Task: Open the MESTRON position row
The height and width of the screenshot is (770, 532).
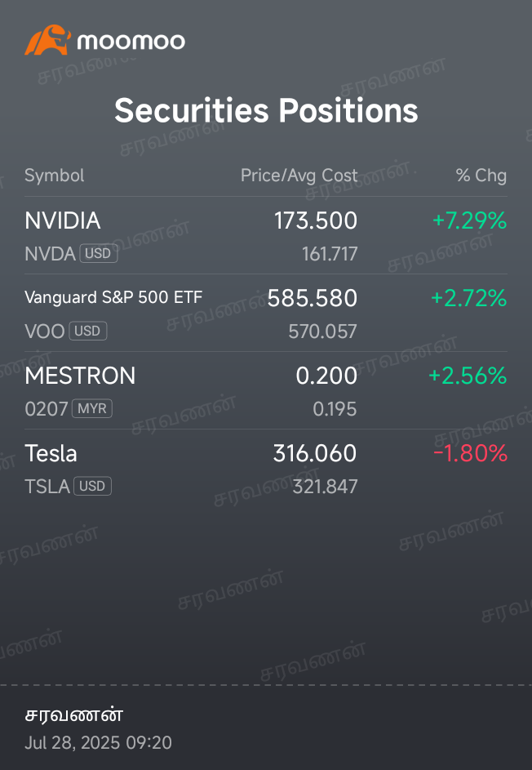Action: coord(266,390)
